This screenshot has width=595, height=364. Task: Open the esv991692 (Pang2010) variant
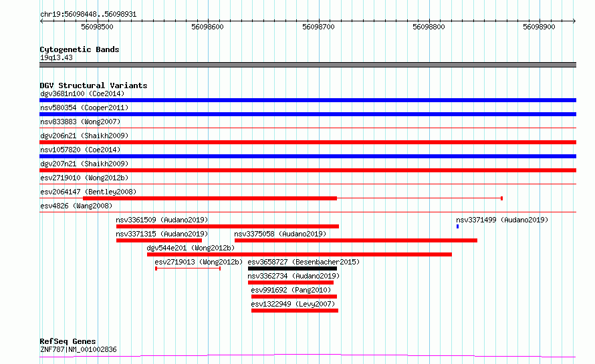coord(291,290)
